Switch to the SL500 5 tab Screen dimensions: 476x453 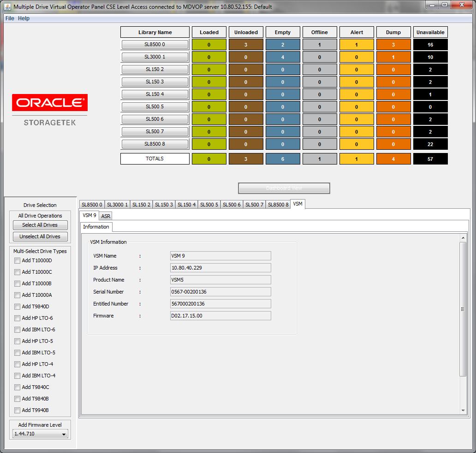pos(209,205)
